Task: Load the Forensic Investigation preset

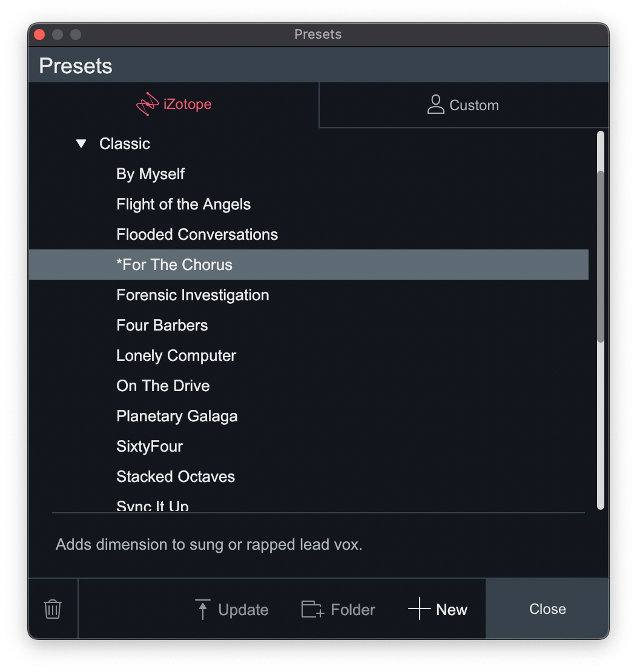Action: click(193, 295)
